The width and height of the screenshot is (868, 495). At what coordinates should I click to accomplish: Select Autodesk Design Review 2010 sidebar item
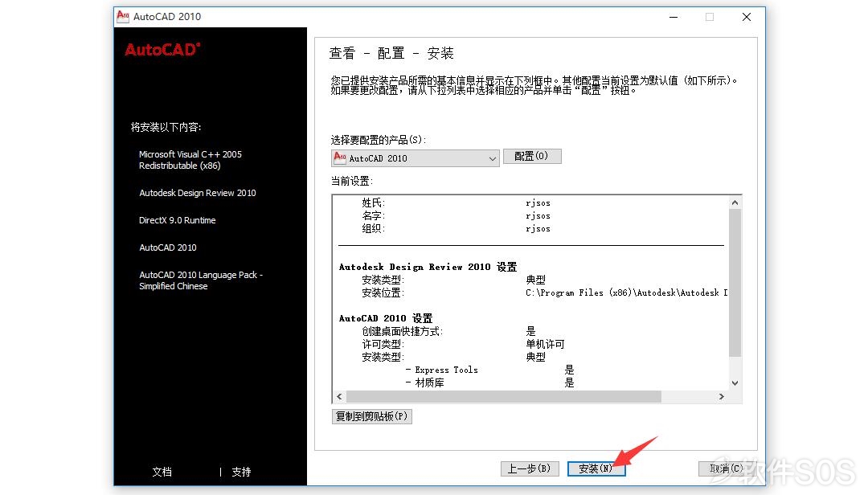198,193
